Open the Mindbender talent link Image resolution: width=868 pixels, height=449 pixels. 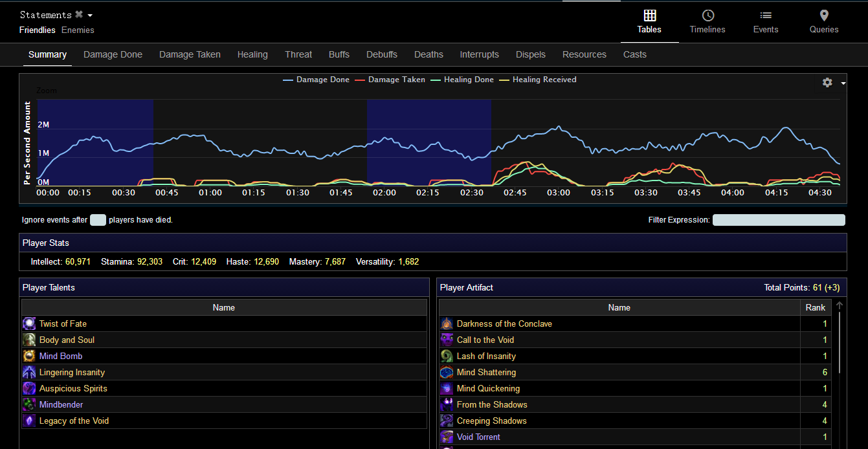point(61,404)
